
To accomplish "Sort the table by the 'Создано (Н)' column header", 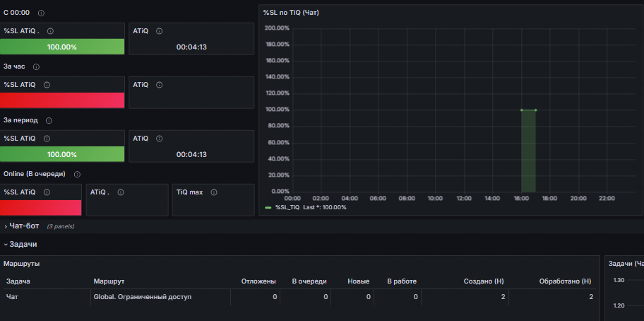I will [x=484, y=281].
